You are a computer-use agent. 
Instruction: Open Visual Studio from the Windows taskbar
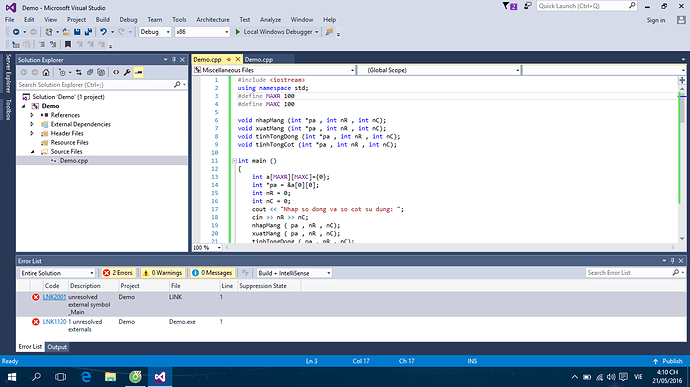[x=160, y=377]
